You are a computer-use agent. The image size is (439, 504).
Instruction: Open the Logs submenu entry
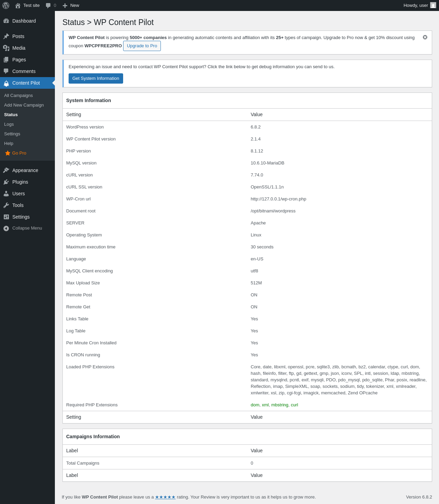(9, 124)
